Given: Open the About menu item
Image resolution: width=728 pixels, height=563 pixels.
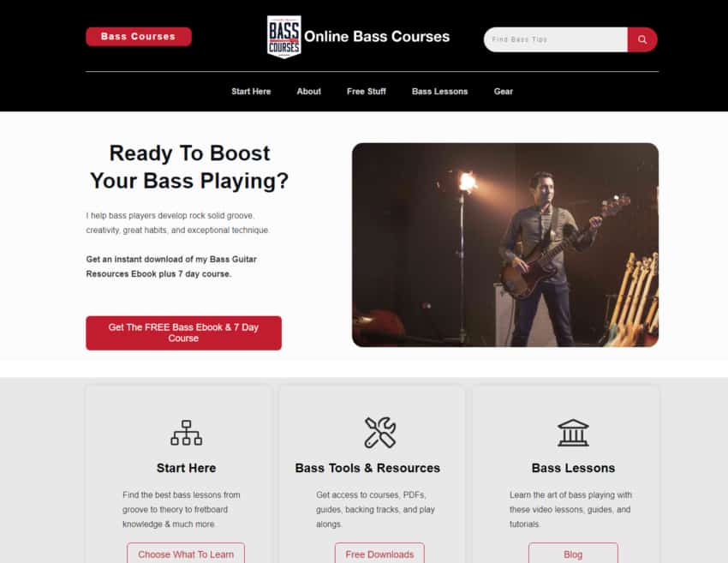Looking at the screenshot, I should (308, 92).
